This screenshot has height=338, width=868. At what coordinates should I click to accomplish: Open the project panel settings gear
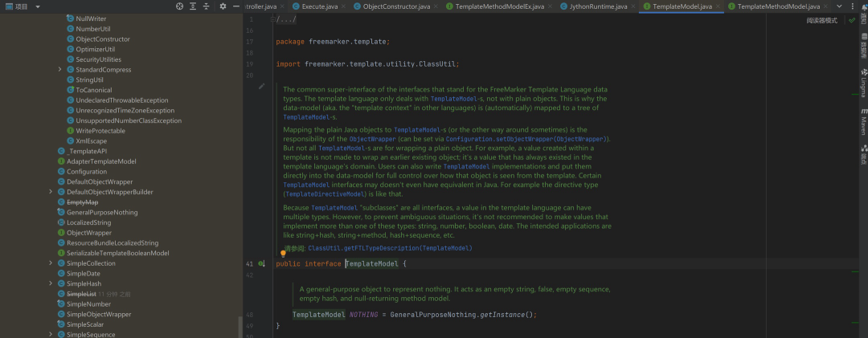223,6
